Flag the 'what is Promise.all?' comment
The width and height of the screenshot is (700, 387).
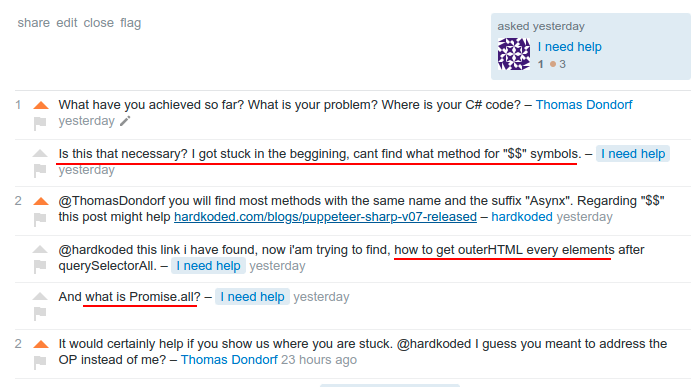pos(40,313)
